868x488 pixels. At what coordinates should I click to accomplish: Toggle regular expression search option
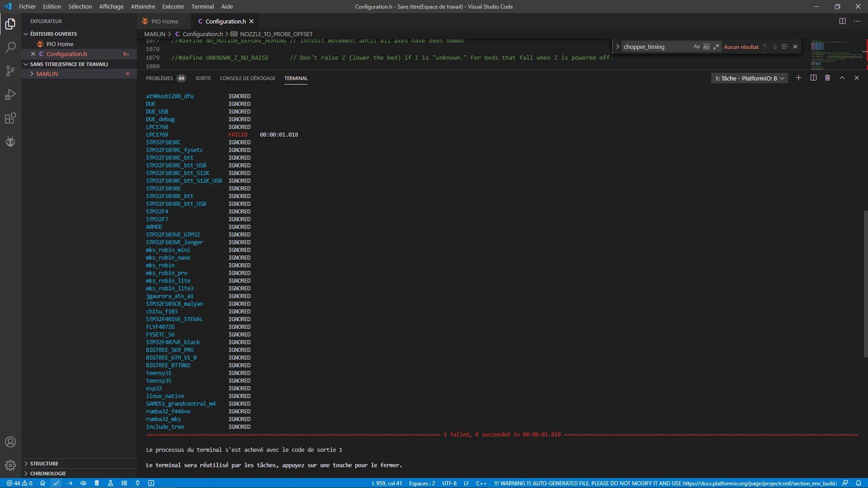(x=716, y=47)
